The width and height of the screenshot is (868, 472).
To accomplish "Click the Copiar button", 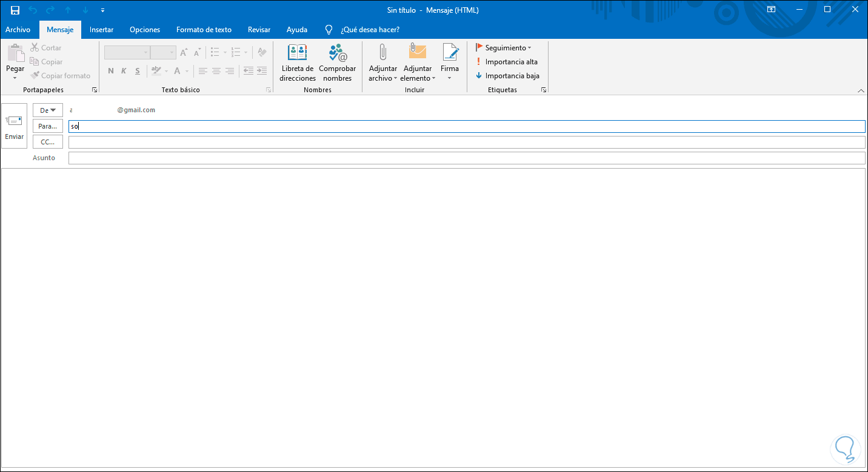I will 47,62.
